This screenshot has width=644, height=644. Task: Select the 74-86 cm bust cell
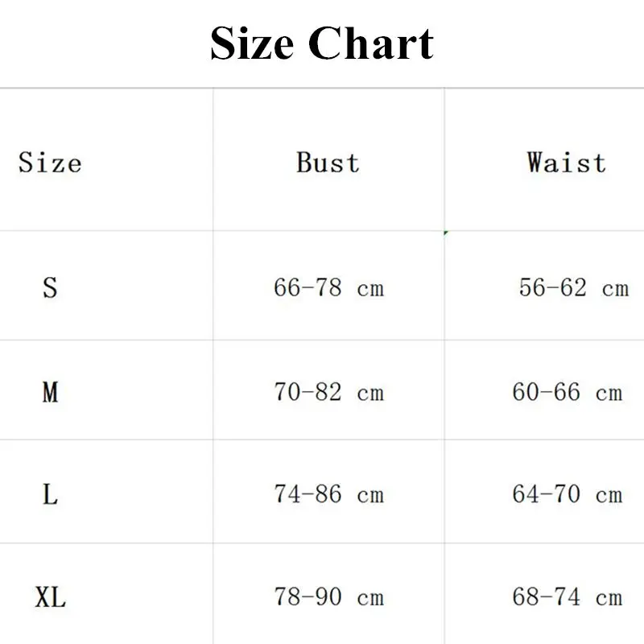[328, 491]
